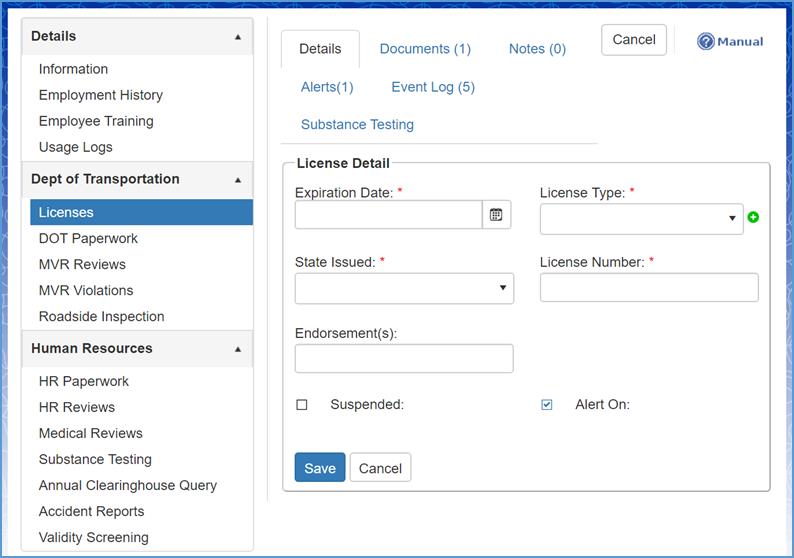Open Annual Clearinghouse Query in sidebar

pos(128,485)
